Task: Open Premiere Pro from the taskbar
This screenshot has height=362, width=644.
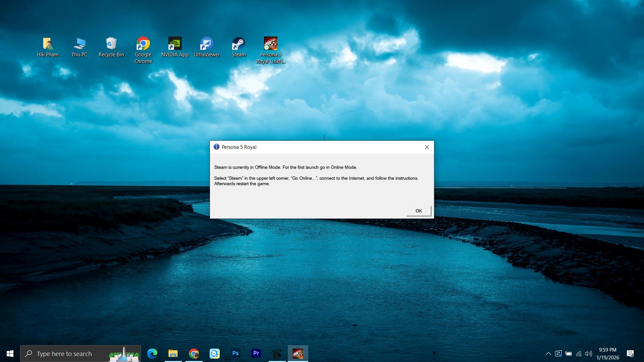Action: 256,353
